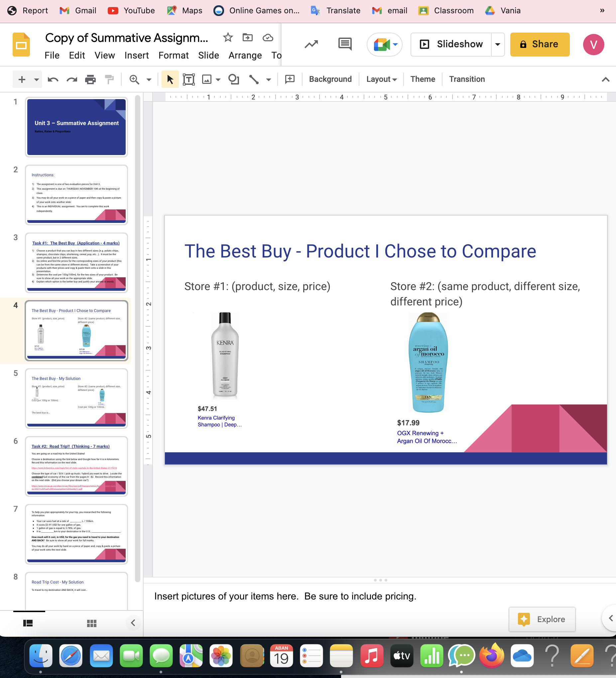Screen dimensions: 616x678
Task: Expand the side panel arrow
Action: click(x=610, y=618)
